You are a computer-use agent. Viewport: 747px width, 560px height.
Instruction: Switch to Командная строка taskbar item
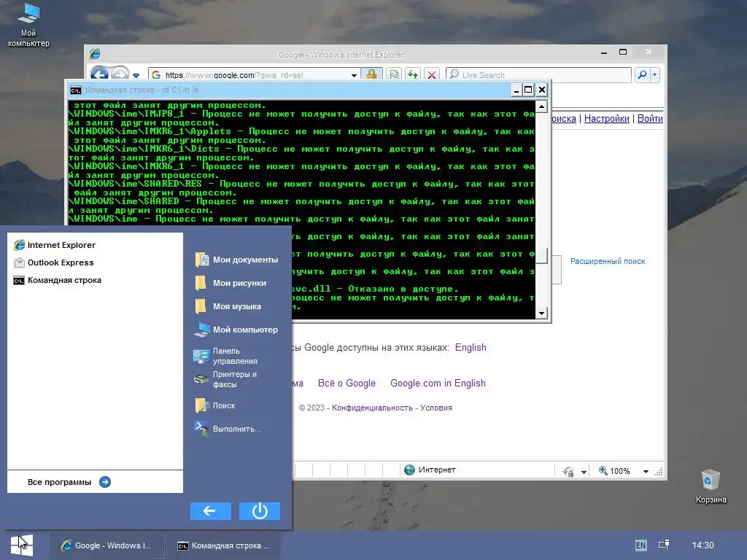(224, 545)
